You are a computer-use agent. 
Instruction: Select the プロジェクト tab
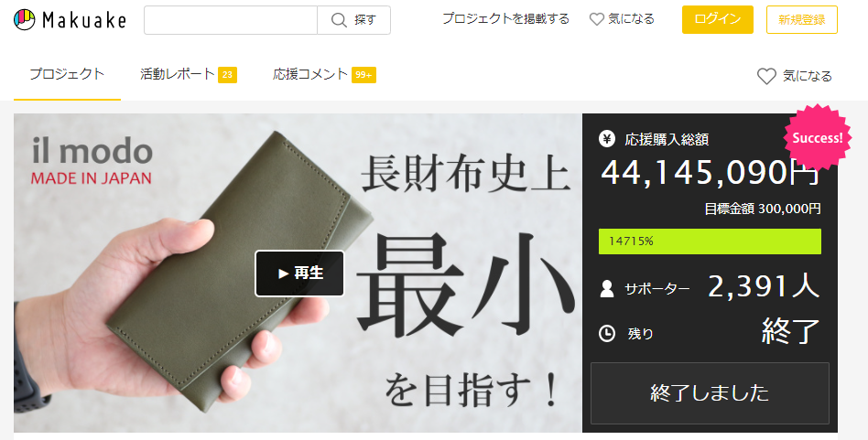pos(67,75)
